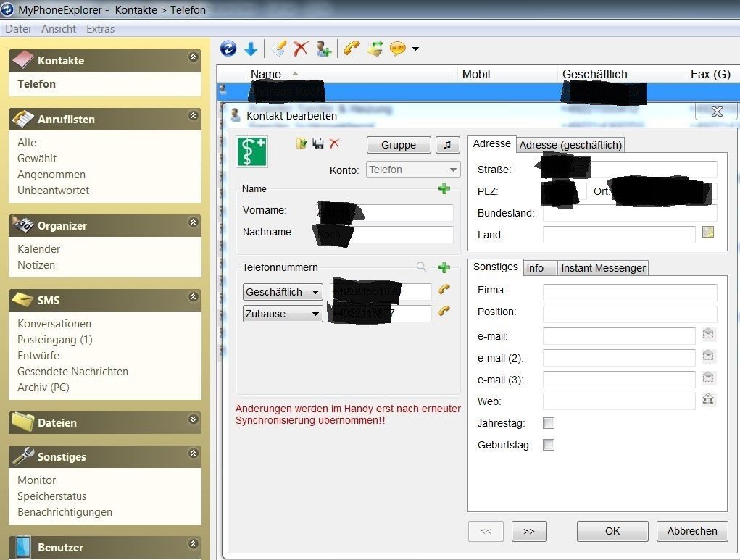Click the envelope icon next to e-mail (2)
740x560 pixels.
tap(708, 355)
